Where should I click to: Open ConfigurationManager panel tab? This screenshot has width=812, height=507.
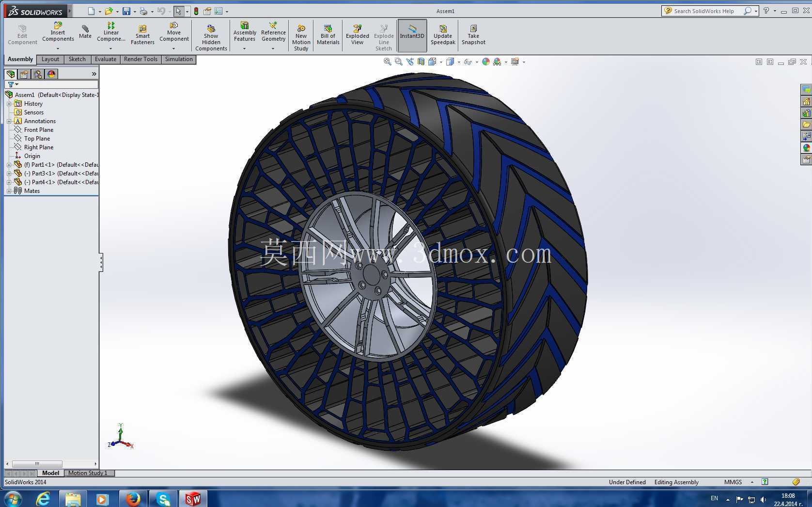38,74
